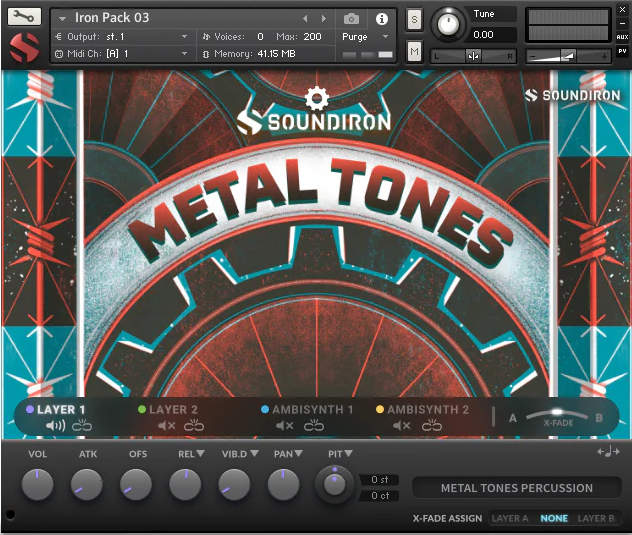Expand the Midi Ch [A] 1 dropdown

184,53
